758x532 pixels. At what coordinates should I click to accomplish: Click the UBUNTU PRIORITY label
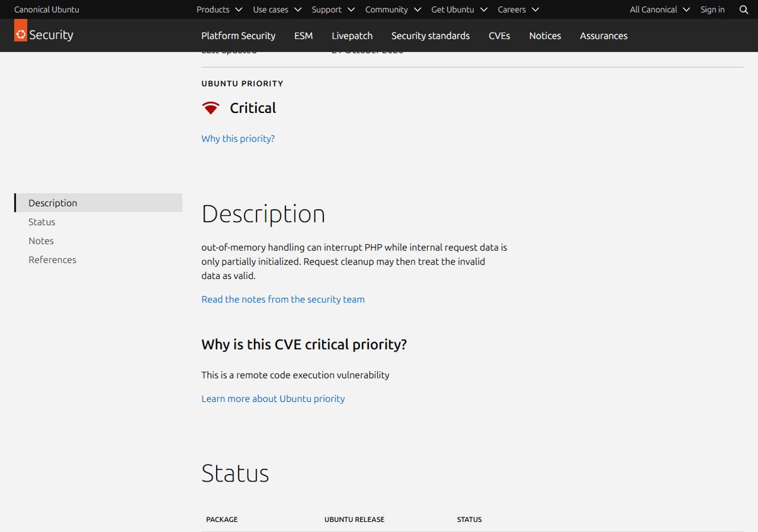coord(242,83)
